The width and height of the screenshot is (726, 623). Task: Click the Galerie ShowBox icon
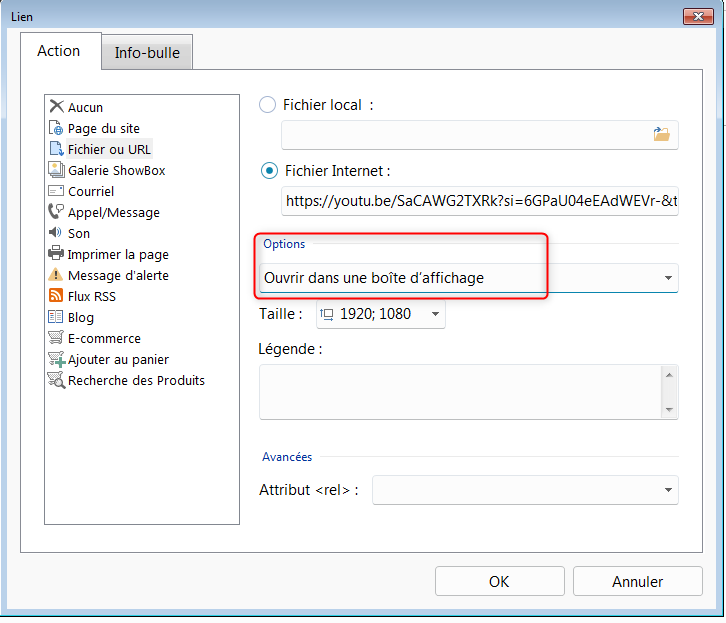pyautogui.click(x=56, y=170)
